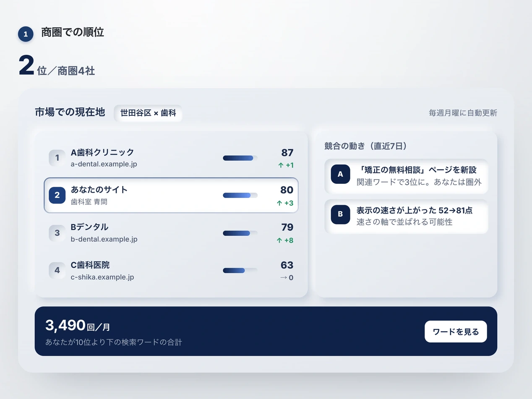
Task: Click the score value 63
Action: click(287, 265)
